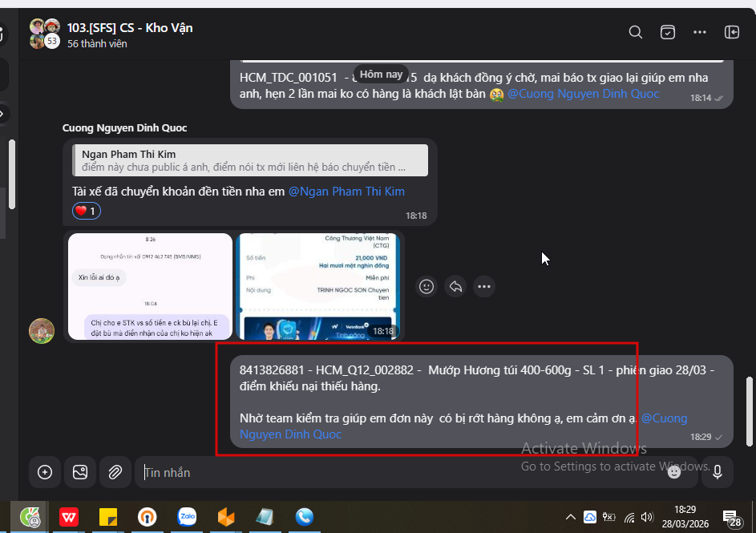Open search in conversation

point(636,32)
